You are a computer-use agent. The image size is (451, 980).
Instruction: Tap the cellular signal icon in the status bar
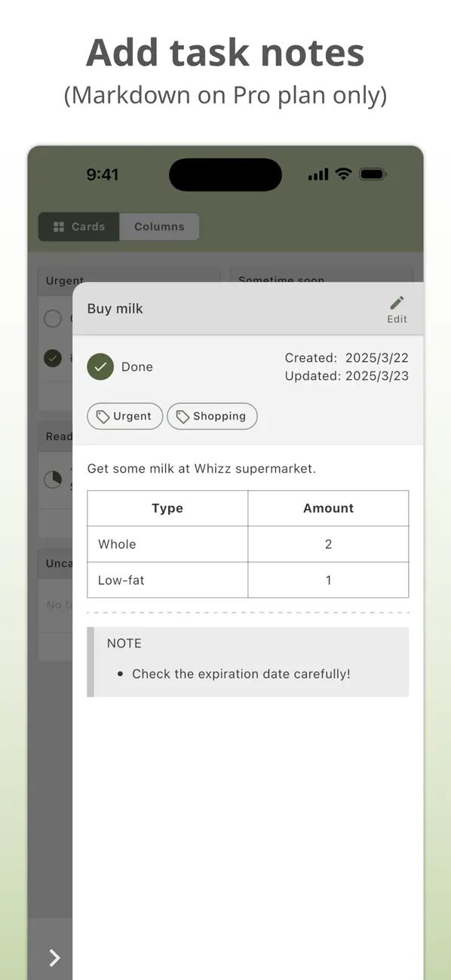316,174
